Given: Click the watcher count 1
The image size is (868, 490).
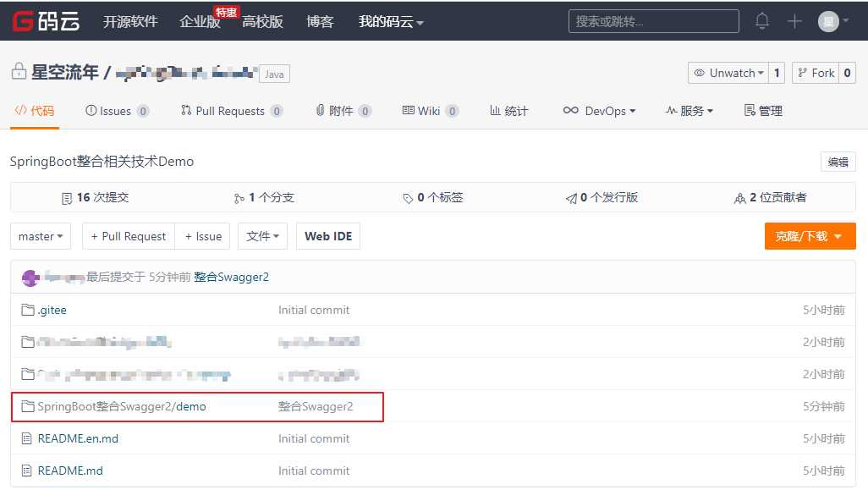Looking at the screenshot, I should tap(777, 73).
